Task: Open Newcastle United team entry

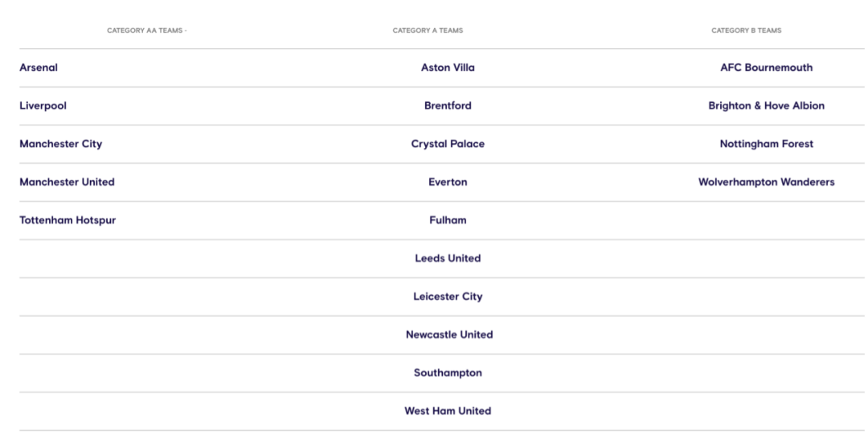Action: pyautogui.click(x=449, y=334)
